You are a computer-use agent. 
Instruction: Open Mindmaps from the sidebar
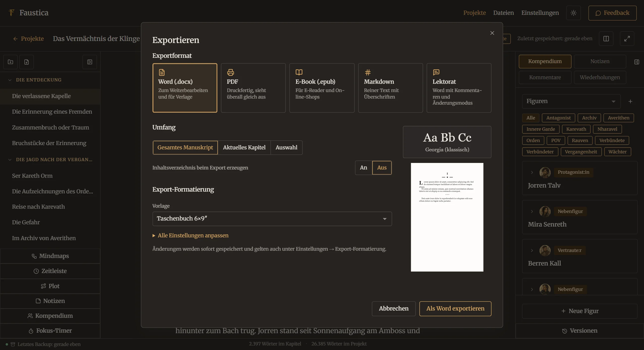click(x=50, y=256)
